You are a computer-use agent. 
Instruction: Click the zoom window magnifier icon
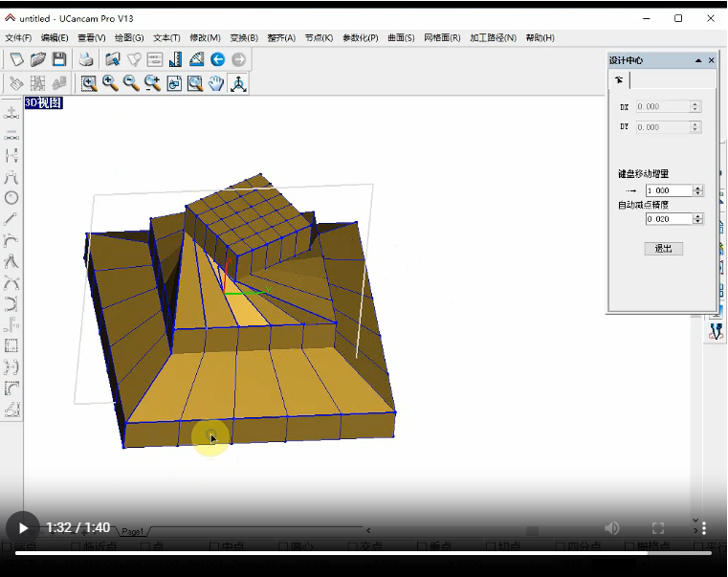89,83
